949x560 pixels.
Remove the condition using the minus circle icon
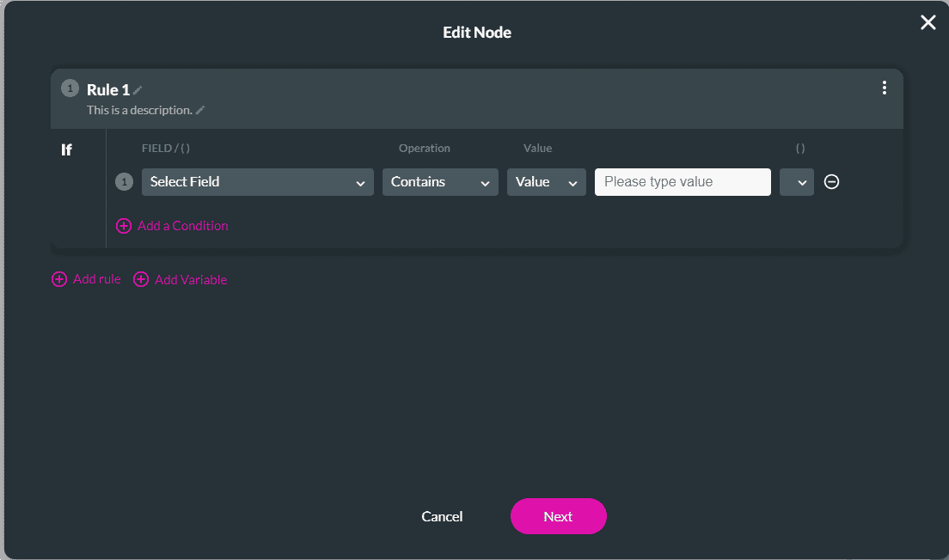[831, 182]
